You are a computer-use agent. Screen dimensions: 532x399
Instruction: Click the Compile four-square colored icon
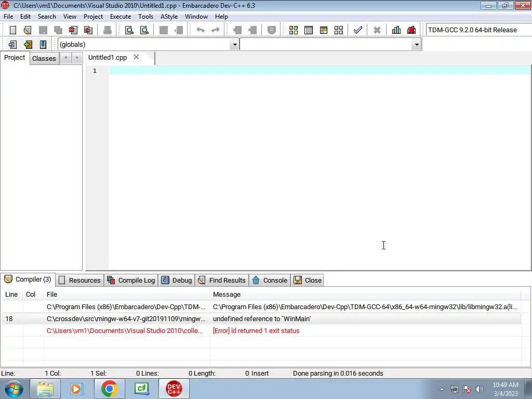tap(294, 30)
